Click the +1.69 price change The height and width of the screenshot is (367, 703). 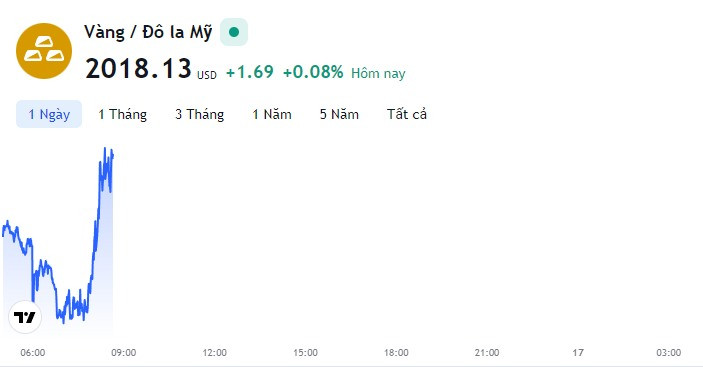click(x=250, y=72)
